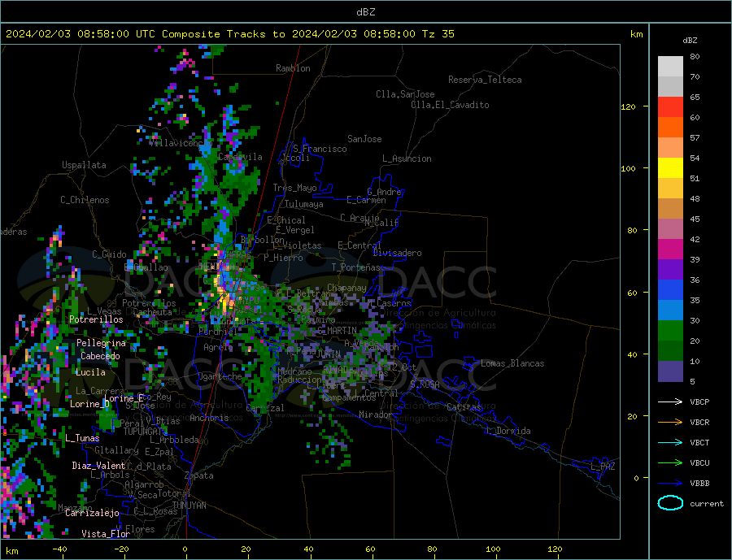This screenshot has height=560, width=732.
Task: Click the Clla.El_Cavadito map label
Action: pyautogui.click(x=450, y=105)
